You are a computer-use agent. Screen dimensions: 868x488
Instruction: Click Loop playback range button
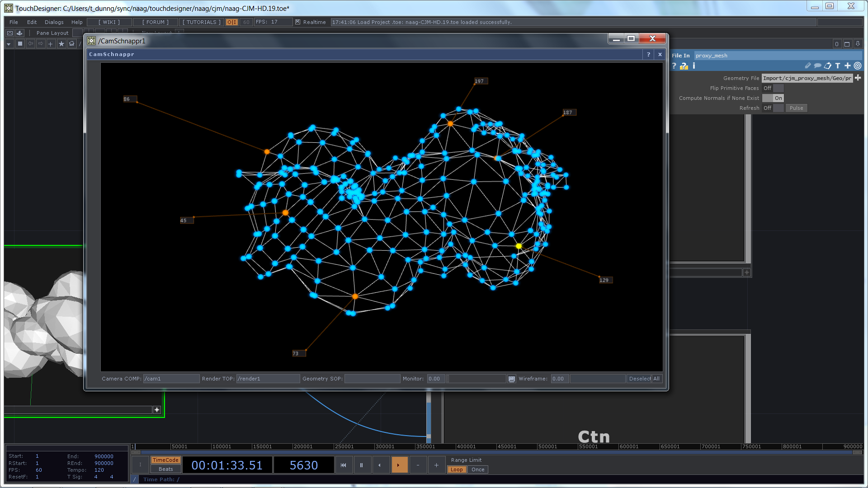456,469
